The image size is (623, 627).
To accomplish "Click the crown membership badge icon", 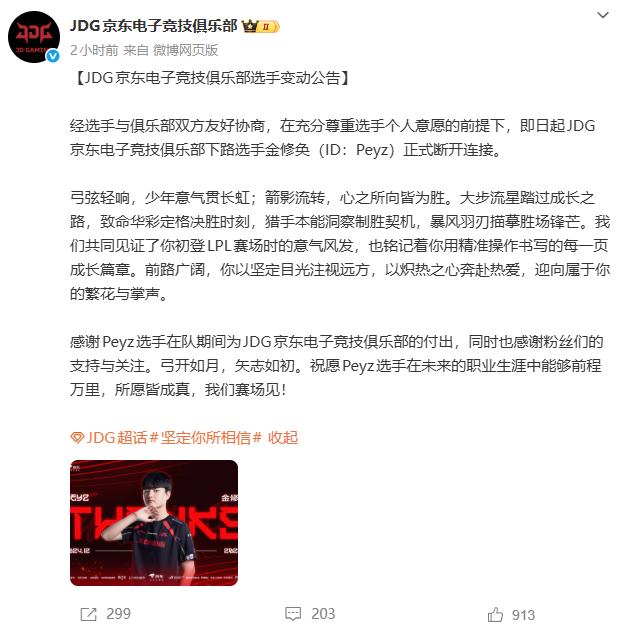I will 250,26.
